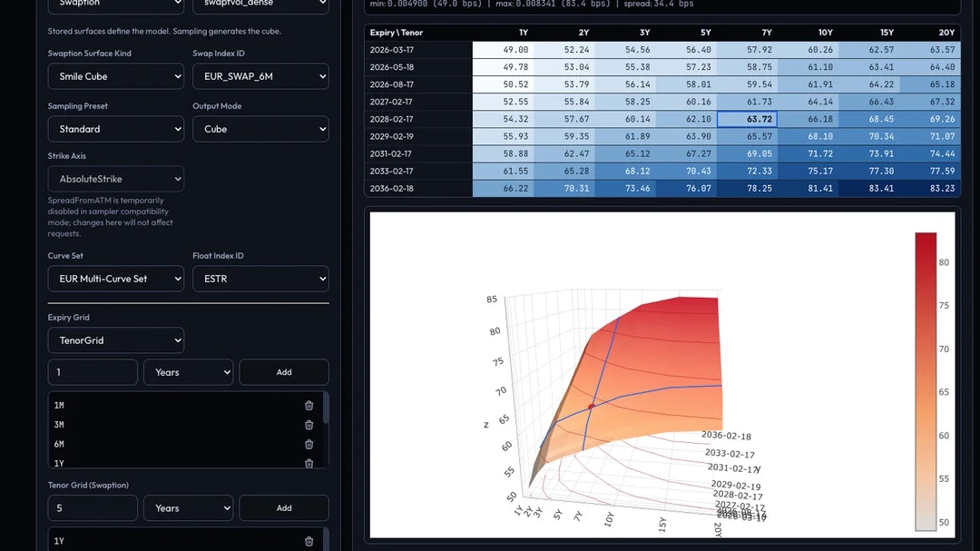Delete the 1M expiry grid entry

(x=309, y=405)
